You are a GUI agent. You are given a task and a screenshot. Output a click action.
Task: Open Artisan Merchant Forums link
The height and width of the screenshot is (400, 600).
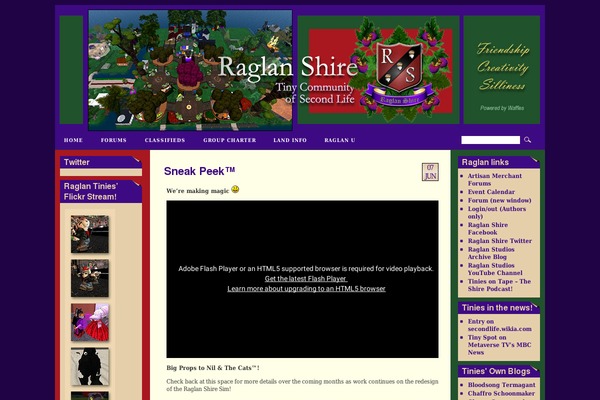pos(494,180)
